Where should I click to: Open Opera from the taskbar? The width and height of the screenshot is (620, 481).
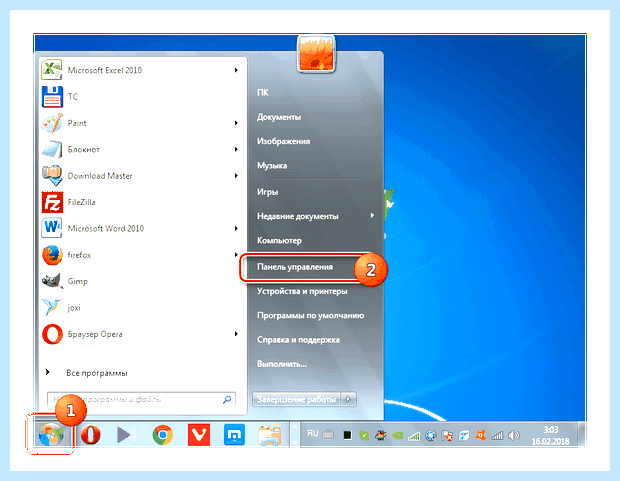91,435
